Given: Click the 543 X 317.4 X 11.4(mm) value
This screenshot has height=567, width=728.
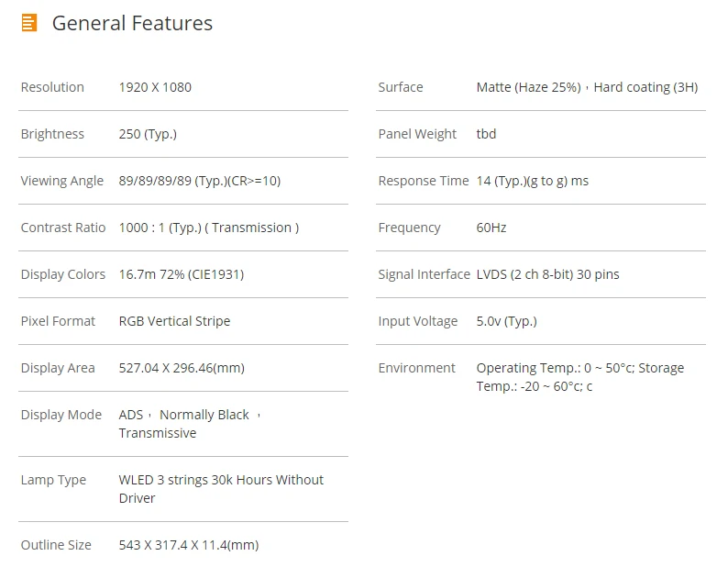Looking at the screenshot, I should click(188, 545).
